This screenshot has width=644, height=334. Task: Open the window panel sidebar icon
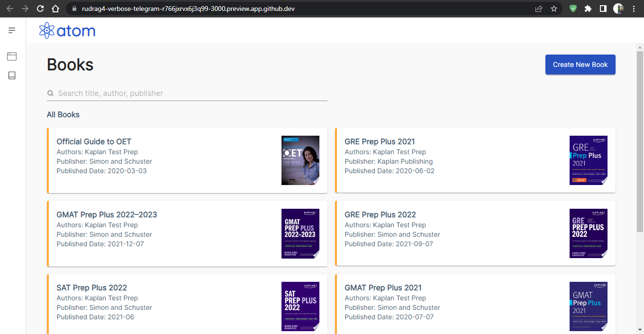tap(12, 56)
